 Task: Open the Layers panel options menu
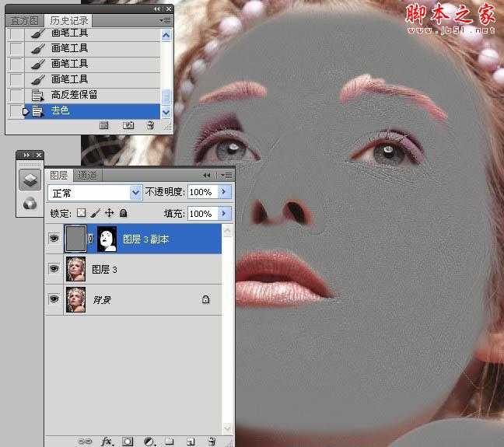pos(226,176)
